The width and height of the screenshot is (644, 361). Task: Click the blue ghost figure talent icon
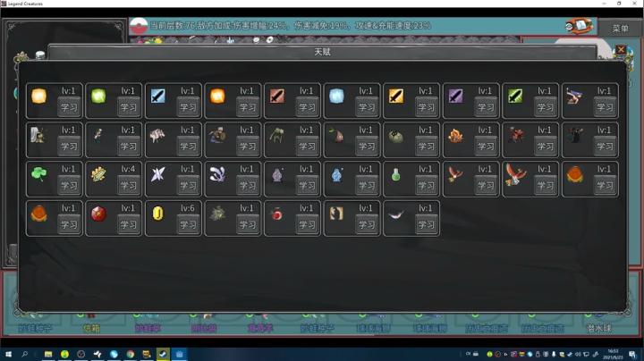pyautogui.click(x=336, y=175)
